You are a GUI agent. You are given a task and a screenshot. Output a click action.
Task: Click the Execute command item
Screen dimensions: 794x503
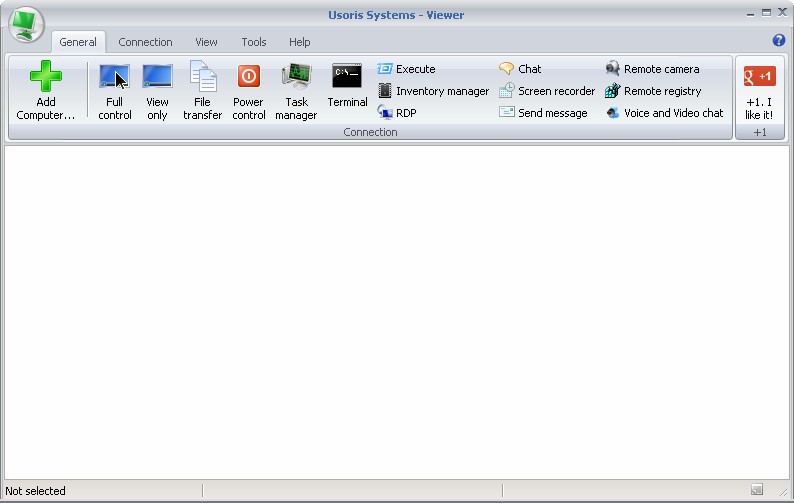pos(407,69)
